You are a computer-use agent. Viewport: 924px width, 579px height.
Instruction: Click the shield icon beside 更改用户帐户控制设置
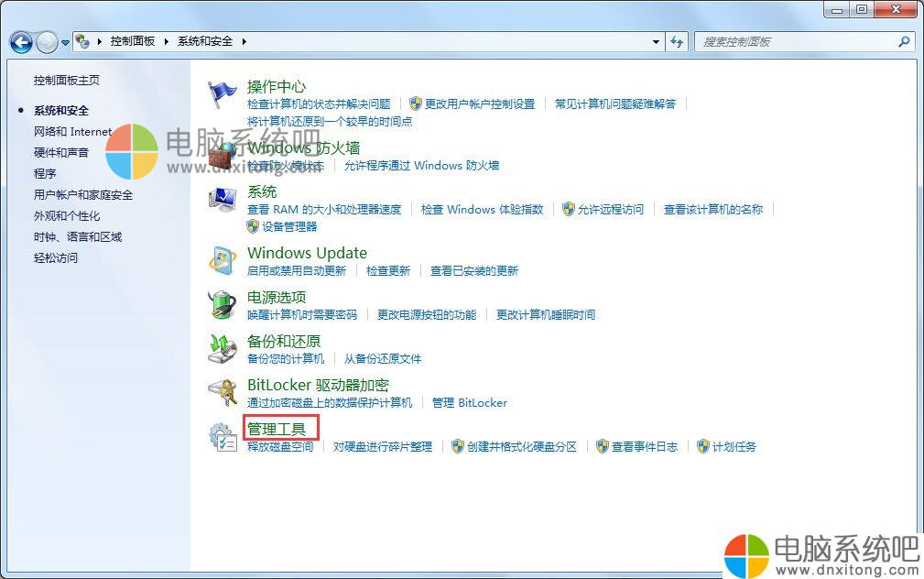(x=416, y=104)
